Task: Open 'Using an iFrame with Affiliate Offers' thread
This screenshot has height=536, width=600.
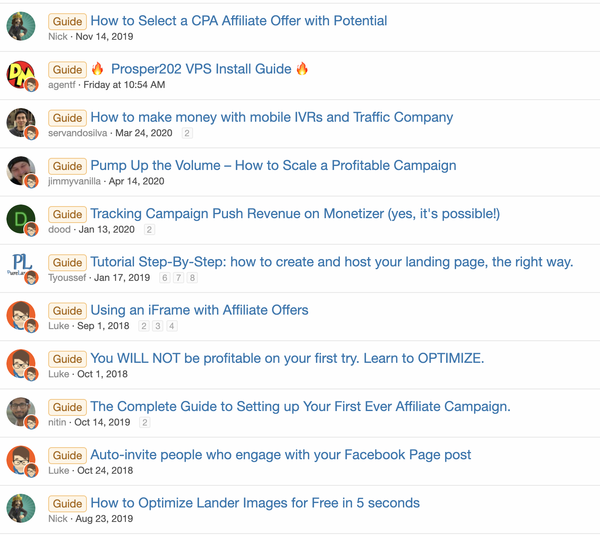Action: point(199,310)
